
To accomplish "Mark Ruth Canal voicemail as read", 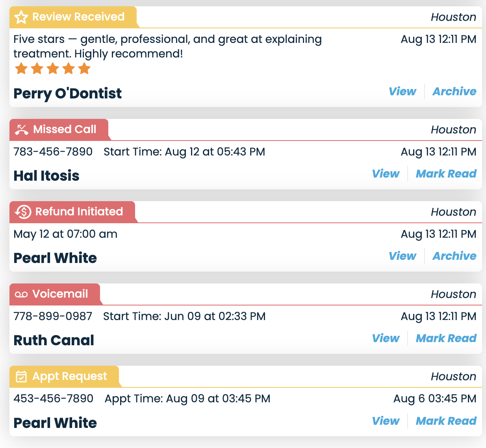I will point(446,338).
